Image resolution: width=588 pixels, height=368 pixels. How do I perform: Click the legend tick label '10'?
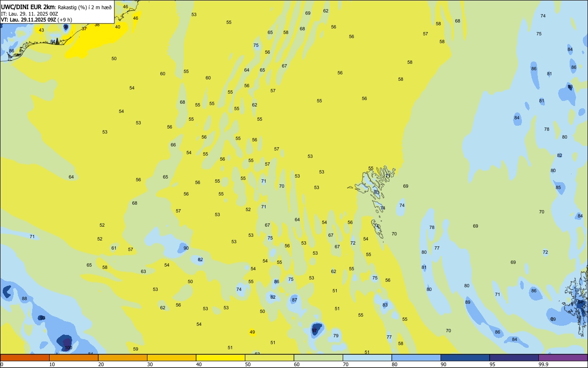point(52,364)
